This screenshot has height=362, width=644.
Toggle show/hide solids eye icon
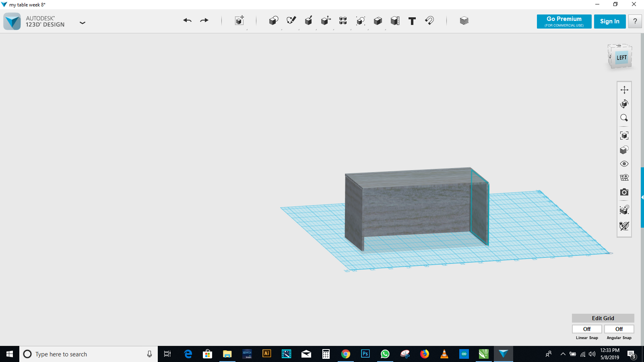coord(624,164)
